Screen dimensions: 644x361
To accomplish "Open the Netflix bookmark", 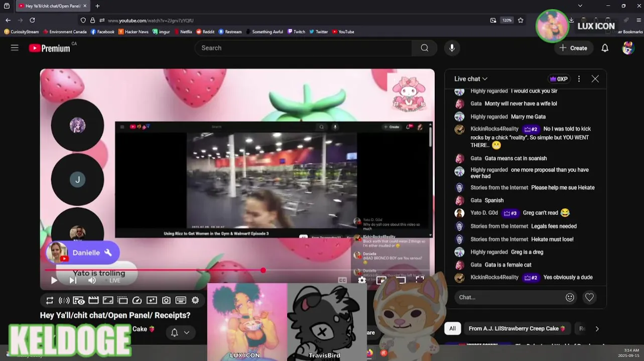I will tap(182, 32).
